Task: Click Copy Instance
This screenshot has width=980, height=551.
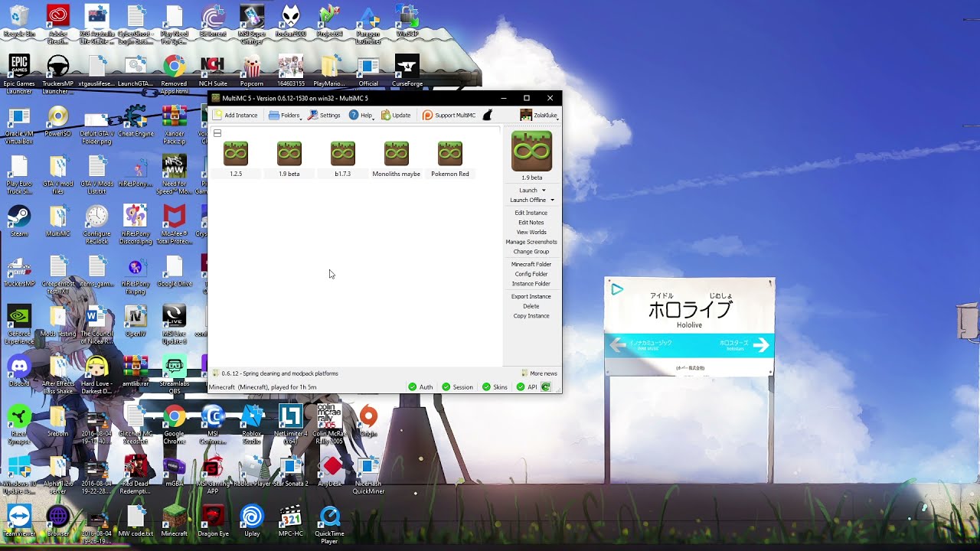Action: [531, 316]
